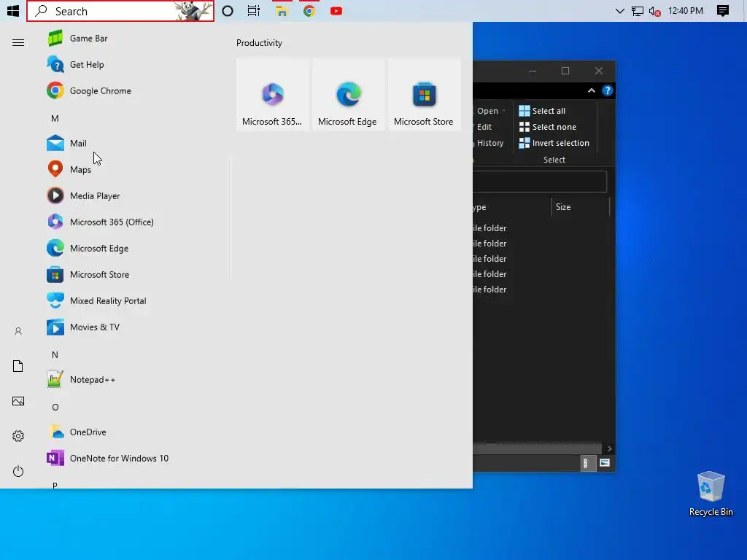Jump to letter M section header
This screenshot has height=560, width=747.
click(x=55, y=119)
